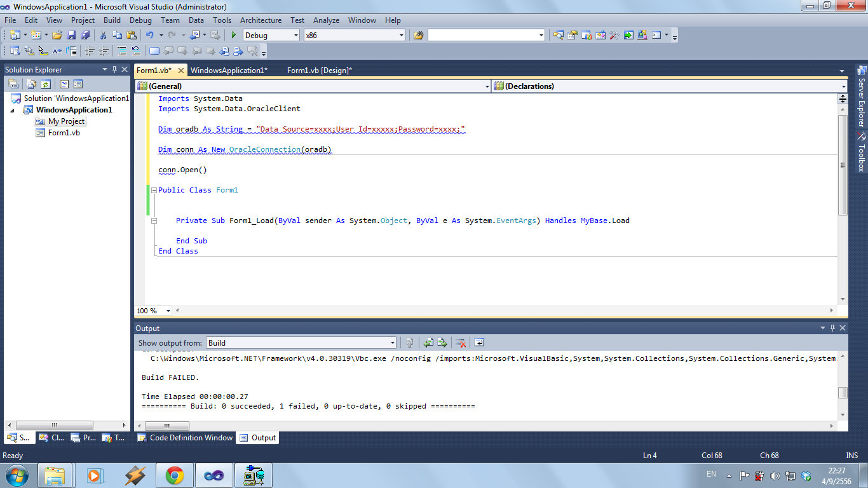
Task: Click the code editor vertical scrollbar
Action: click(843, 165)
